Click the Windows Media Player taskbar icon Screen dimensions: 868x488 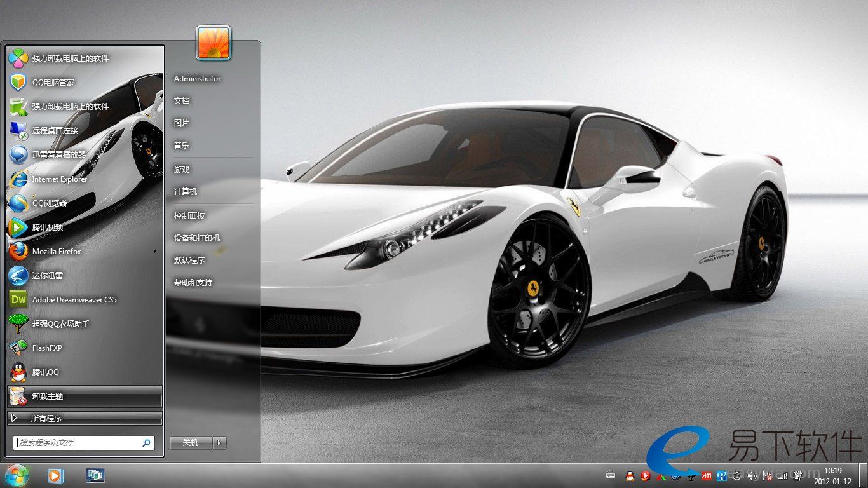55,475
